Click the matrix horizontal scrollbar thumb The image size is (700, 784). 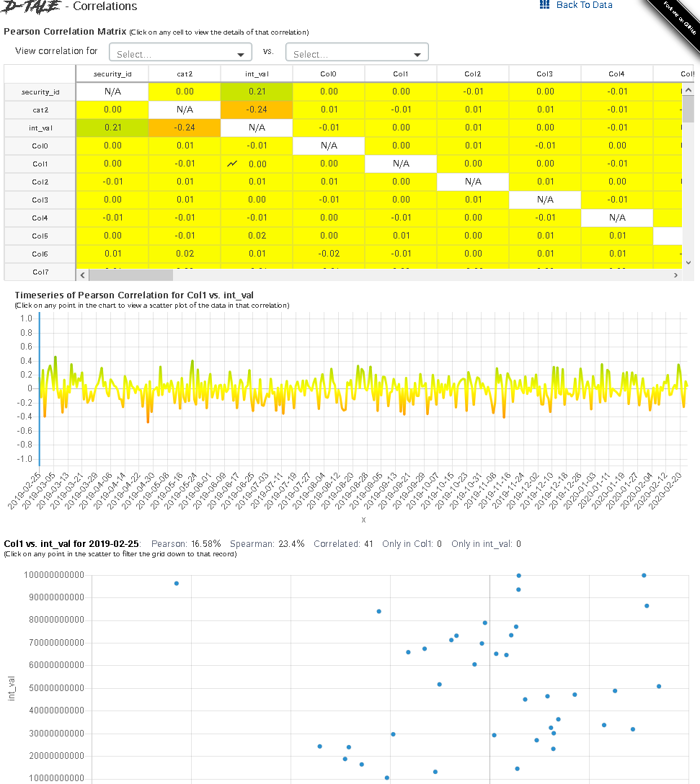130,275
